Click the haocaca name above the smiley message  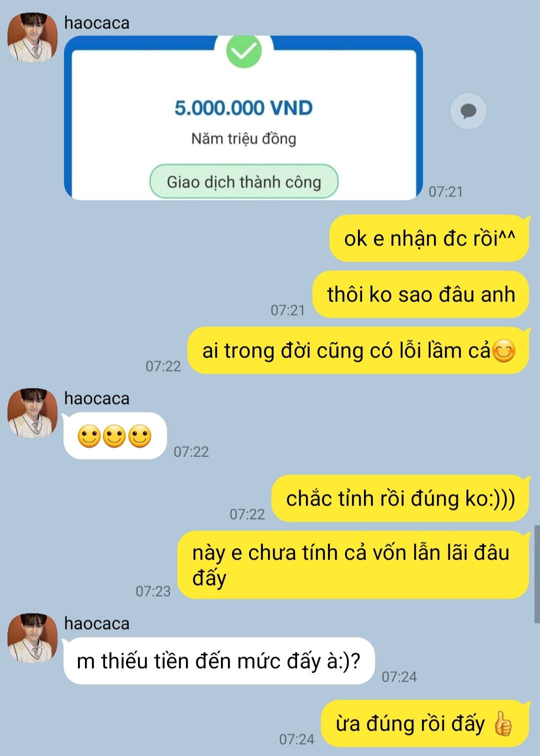pos(97,398)
